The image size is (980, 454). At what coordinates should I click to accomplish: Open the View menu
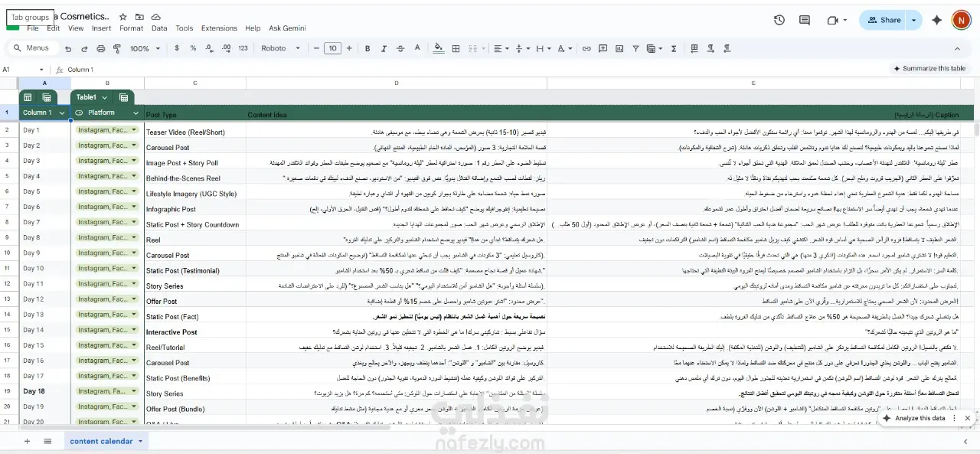pyautogui.click(x=76, y=28)
